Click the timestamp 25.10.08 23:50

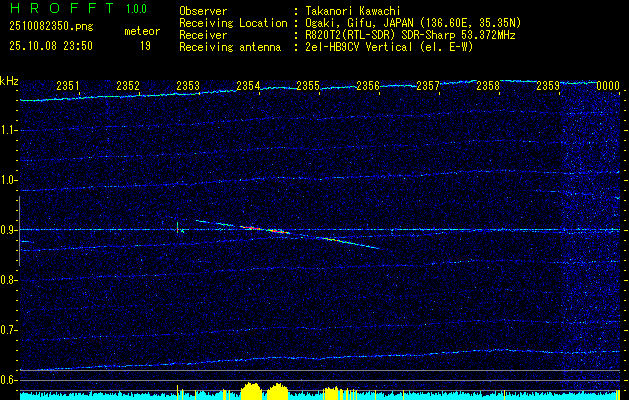[51, 46]
